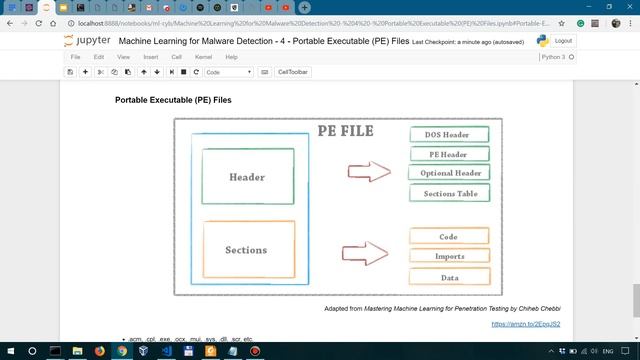Click the Python logo in header
This screenshot has width=640, height=360.
tap(542, 41)
